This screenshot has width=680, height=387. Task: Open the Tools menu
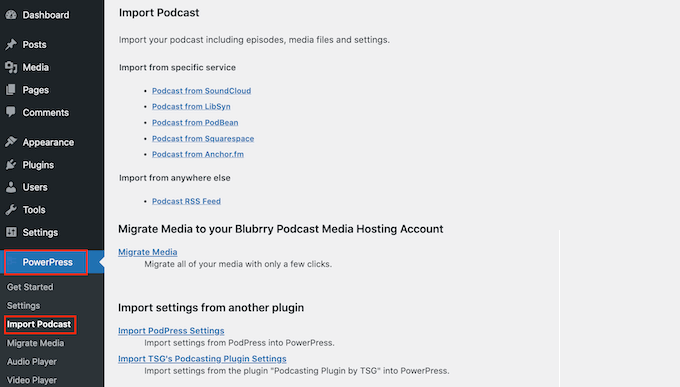(34, 210)
